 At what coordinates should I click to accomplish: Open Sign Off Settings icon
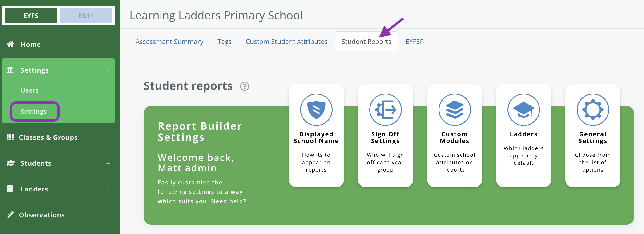[385, 110]
